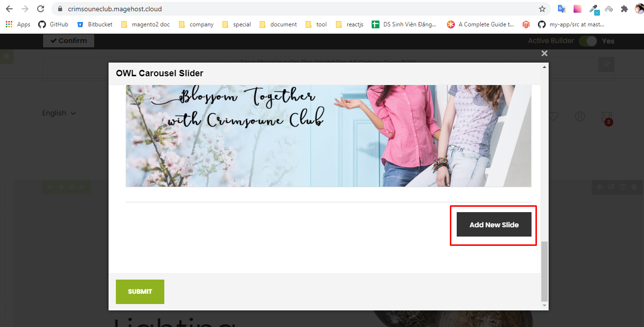Open my-app/src at master bookmark

(x=571, y=24)
